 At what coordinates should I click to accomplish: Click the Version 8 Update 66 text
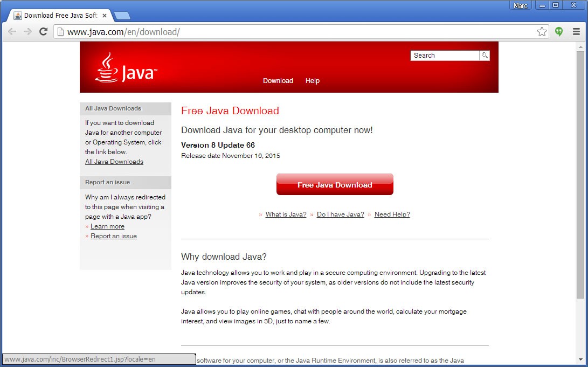pos(218,145)
